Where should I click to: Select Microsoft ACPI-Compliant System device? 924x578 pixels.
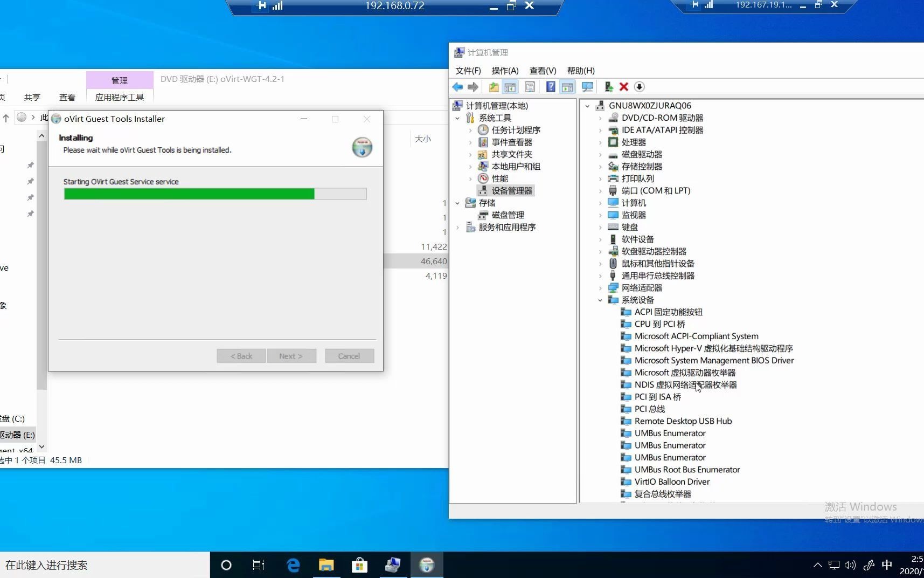[696, 336]
